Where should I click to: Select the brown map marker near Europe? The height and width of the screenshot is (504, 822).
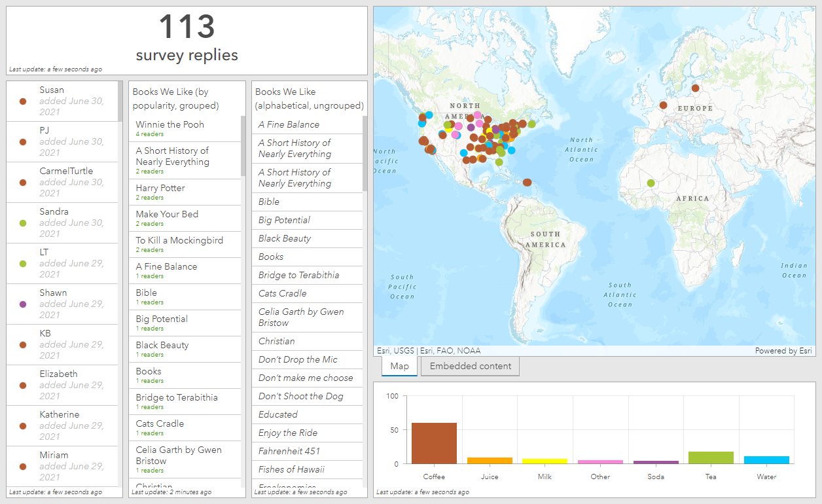click(x=663, y=105)
